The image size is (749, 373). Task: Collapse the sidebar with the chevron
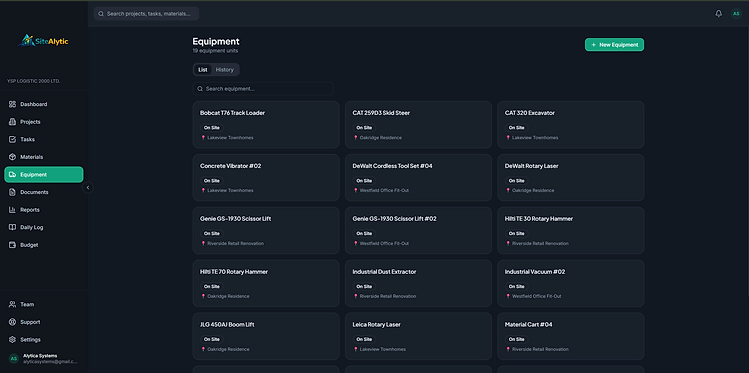point(88,188)
